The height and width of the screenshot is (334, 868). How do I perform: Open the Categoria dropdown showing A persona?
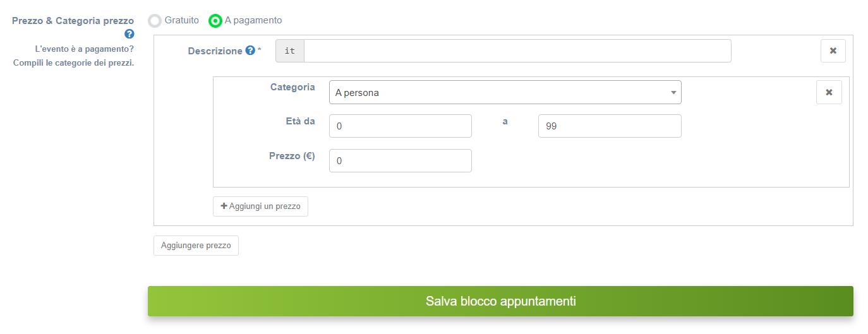click(505, 93)
